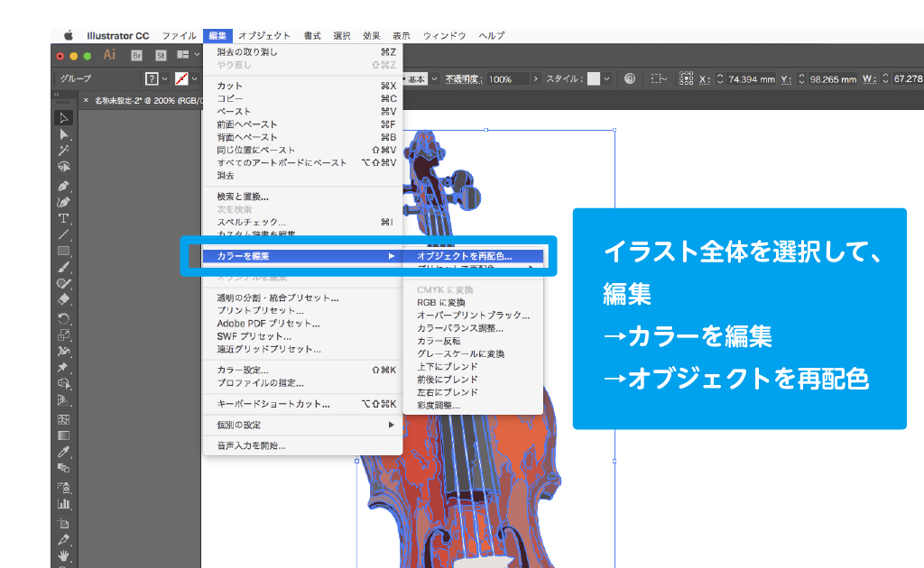Viewport: 924px width, 568px height.
Task: Open the stroke color dropdown arrow
Action: [194, 79]
